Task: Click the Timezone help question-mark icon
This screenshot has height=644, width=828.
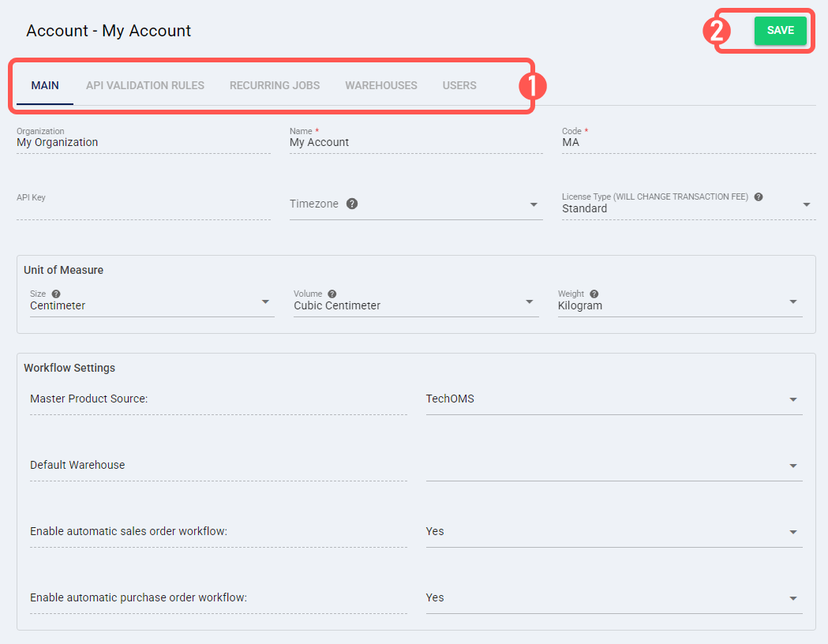Action: click(x=352, y=204)
